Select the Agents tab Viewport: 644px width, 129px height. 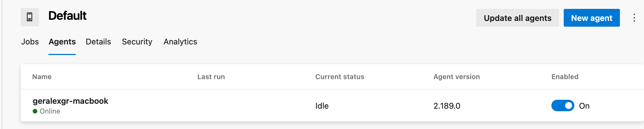[x=62, y=42]
